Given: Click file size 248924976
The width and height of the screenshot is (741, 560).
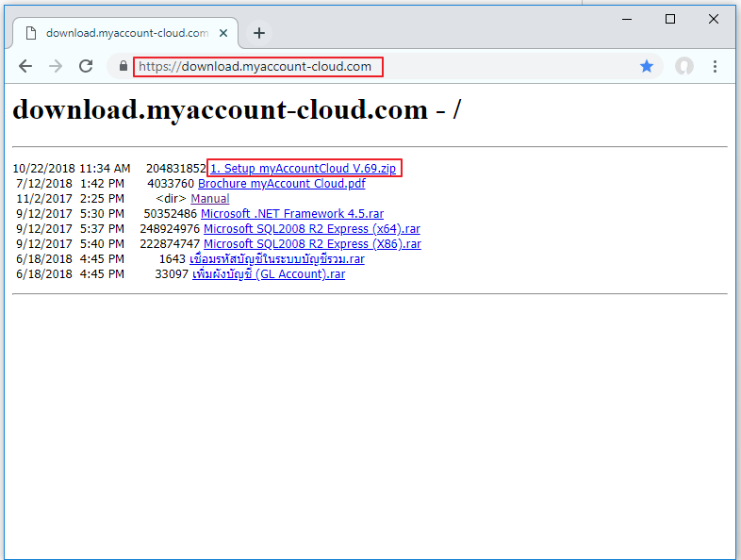Looking at the screenshot, I should [170, 229].
